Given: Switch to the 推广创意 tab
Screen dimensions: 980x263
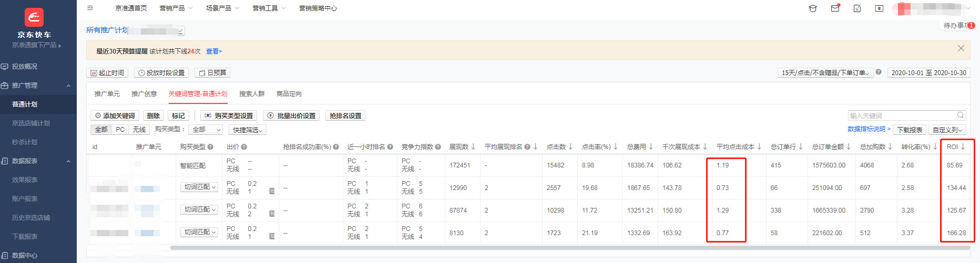Looking at the screenshot, I should 144,94.
